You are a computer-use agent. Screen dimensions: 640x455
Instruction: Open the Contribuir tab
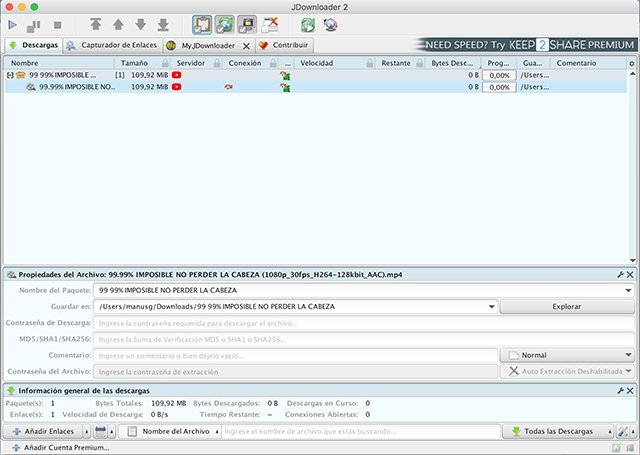click(x=284, y=45)
